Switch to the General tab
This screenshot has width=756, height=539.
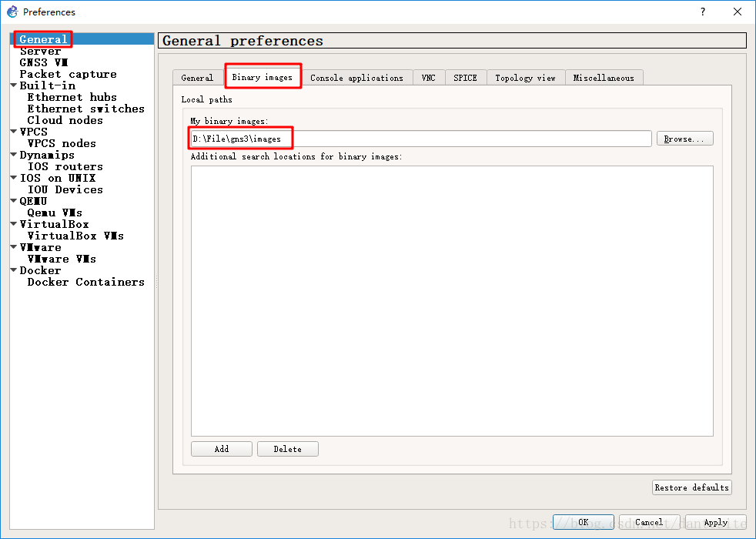pos(197,78)
